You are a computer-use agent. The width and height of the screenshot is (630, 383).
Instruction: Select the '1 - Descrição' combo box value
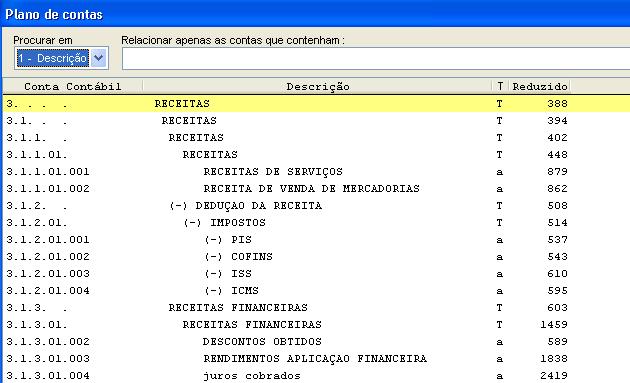coord(52,58)
